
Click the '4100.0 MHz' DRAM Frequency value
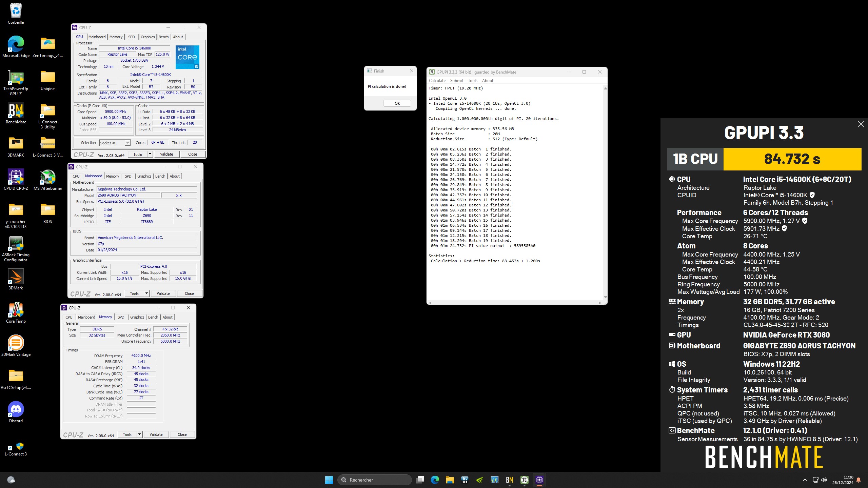pyautogui.click(x=141, y=355)
